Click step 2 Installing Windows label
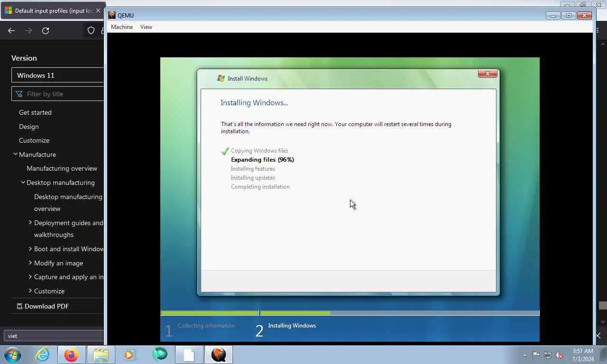 point(292,326)
